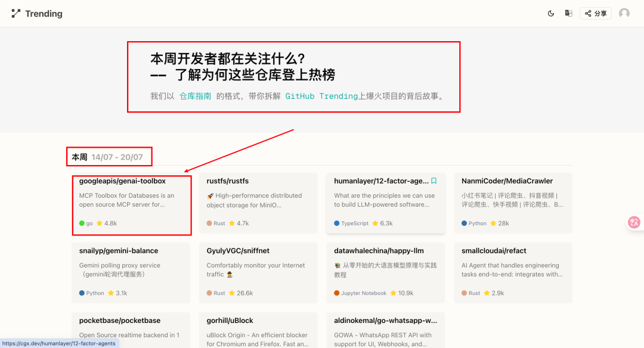Click bookmark icon on humanlayer card
The width and height of the screenshot is (644, 348).
tap(434, 181)
